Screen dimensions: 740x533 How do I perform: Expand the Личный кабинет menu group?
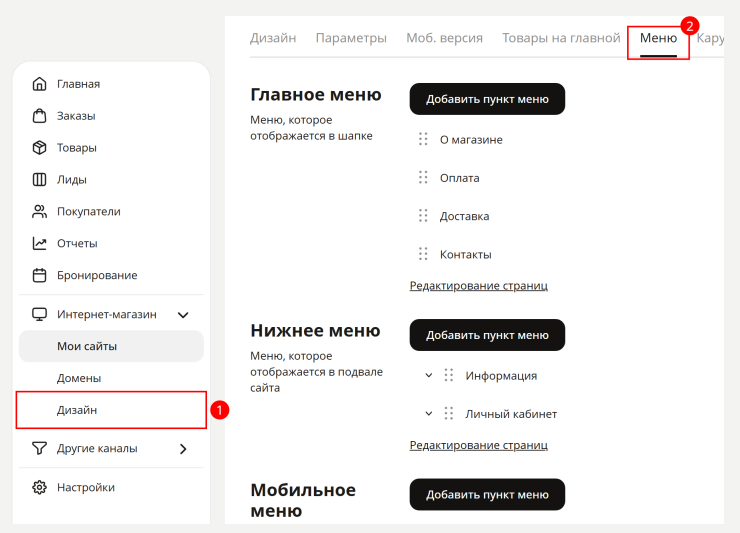tap(429, 414)
